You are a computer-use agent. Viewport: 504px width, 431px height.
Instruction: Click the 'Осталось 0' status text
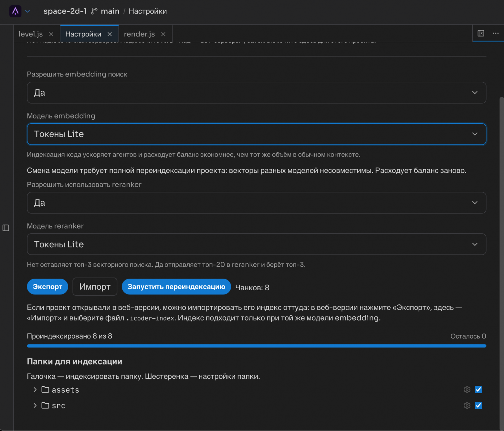pyautogui.click(x=468, y=336)
